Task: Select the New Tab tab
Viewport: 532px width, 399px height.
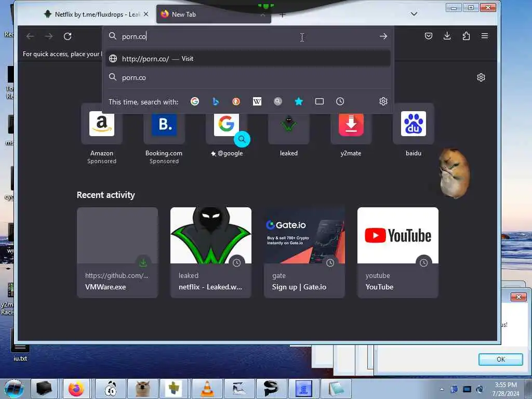Action: (x=214, y=14)
